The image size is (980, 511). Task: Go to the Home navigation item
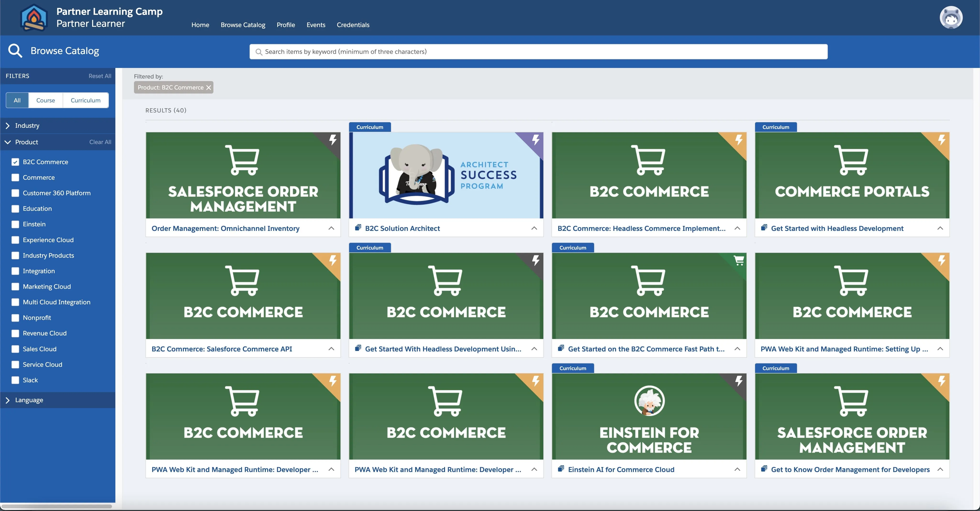coord(200,25)
